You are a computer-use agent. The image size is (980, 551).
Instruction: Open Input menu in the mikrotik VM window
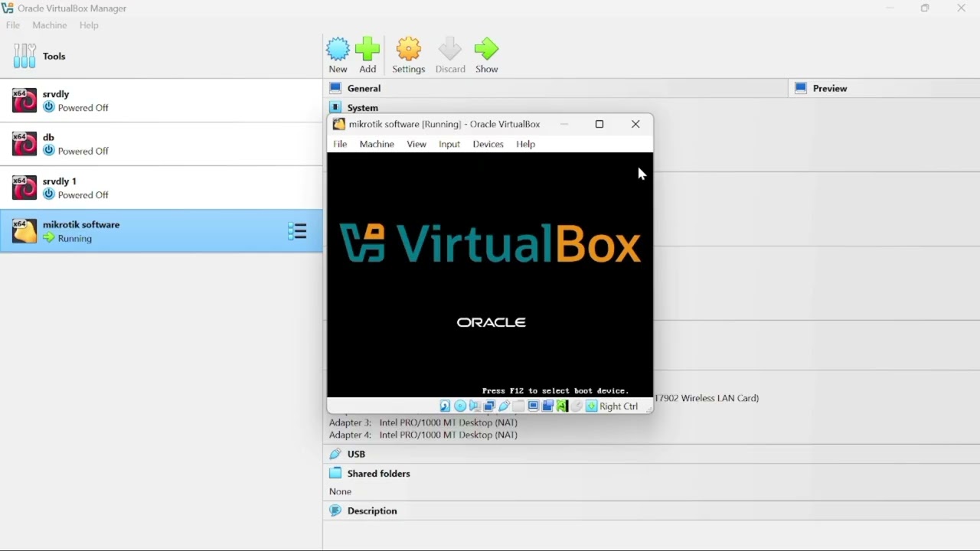click(449, 144)
